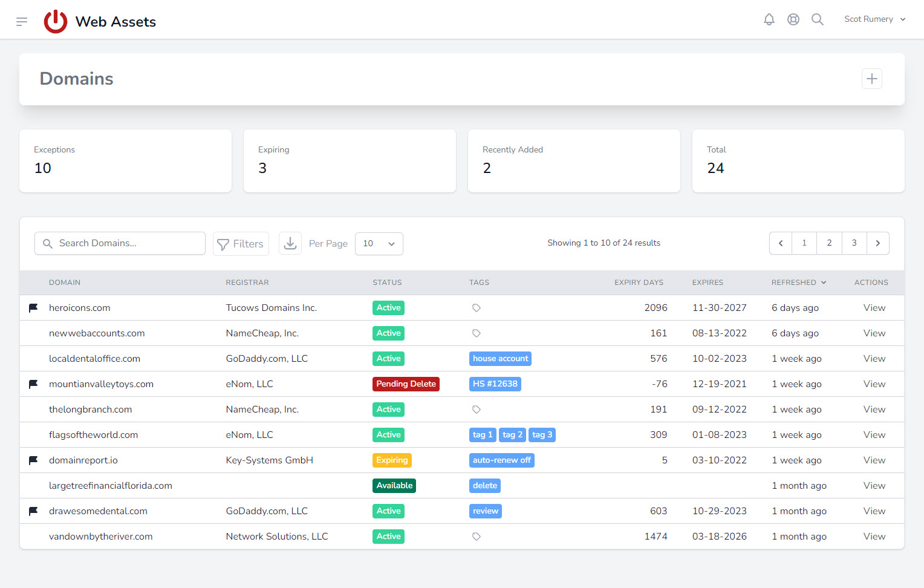Open the Per Page dropdown
This screenshot has width=924, height=588.
tap(379, 243)
